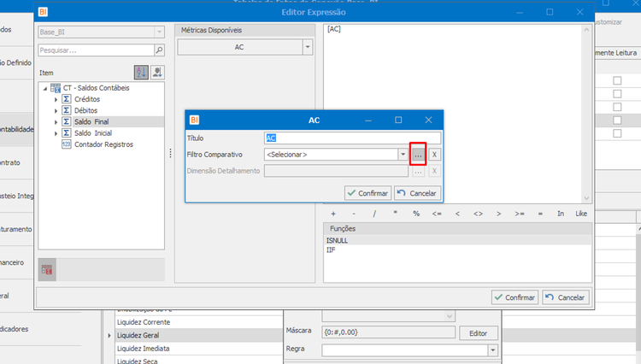The image size is (641, 364).
Task: Expand the Créditos tree node
Action: click(56, 99)
